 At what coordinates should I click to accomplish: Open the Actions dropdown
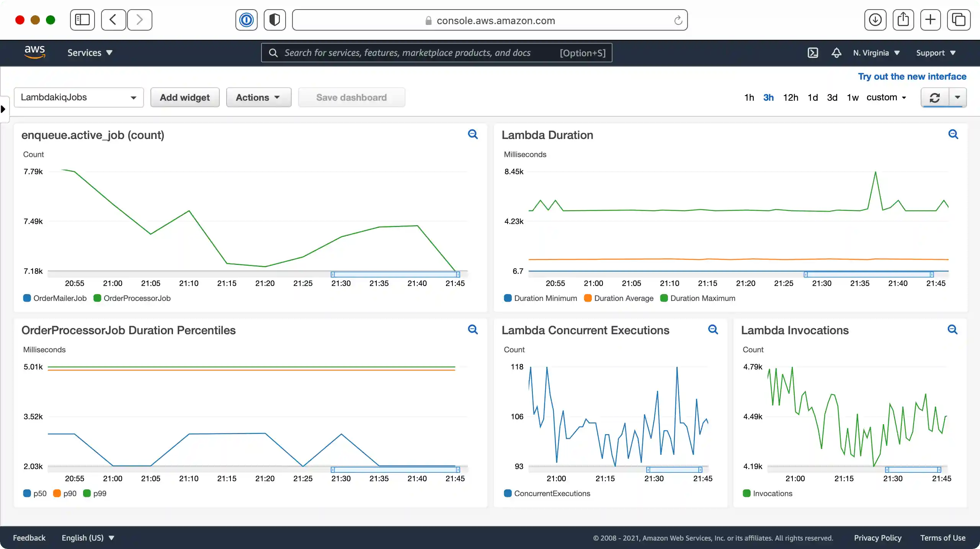(x=258, y=97)
